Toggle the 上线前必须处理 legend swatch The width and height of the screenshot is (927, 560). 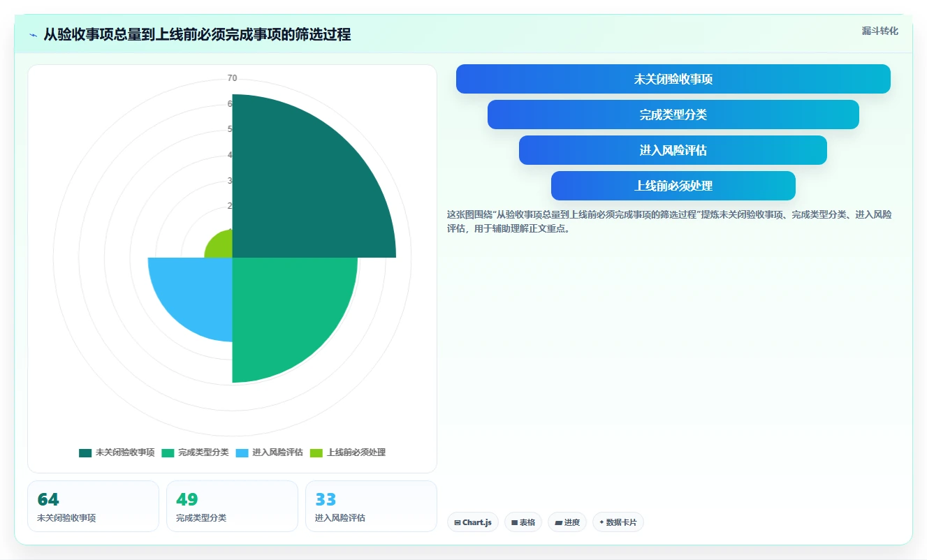pos(316,452)
